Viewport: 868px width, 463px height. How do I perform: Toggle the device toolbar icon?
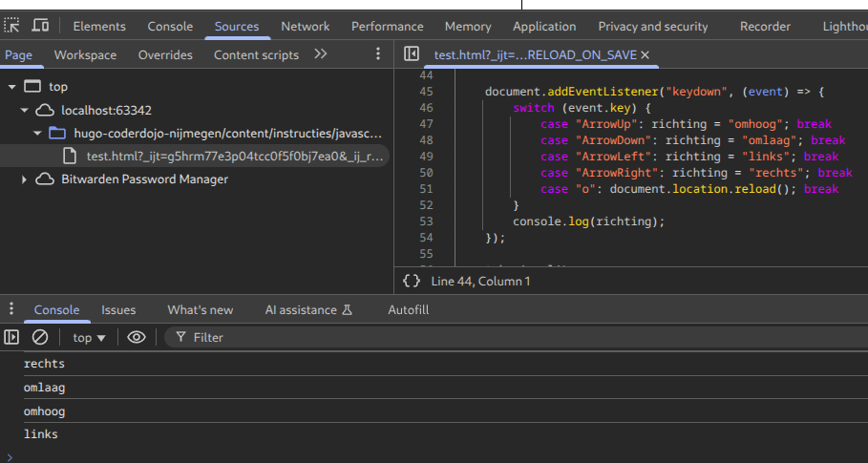click(40, 26)
